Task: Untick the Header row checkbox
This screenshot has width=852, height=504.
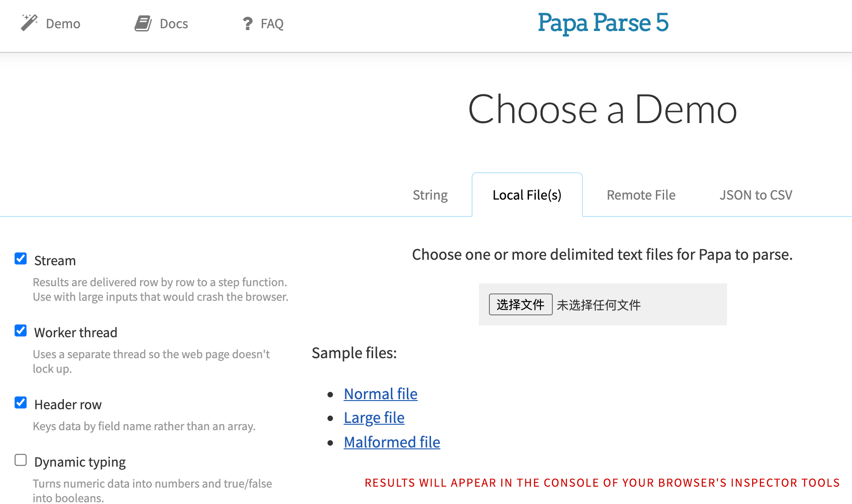Action: 21,403
